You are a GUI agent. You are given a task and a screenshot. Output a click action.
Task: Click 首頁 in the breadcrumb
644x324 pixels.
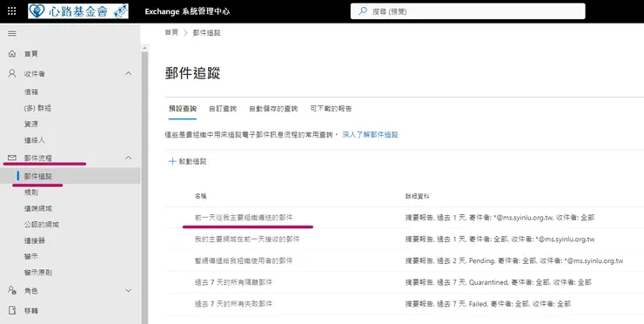tap(171, 33)
